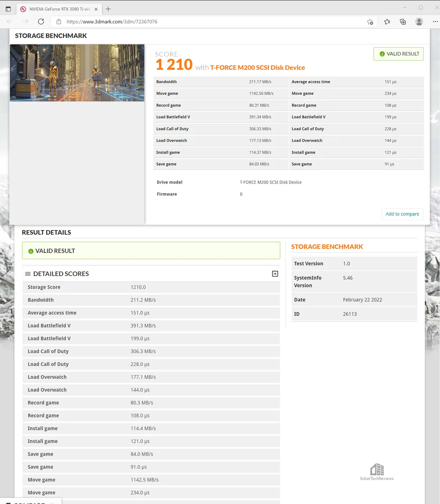The width and height of the screenshot is (440, 504).
Task: View site information lock icon
Action: tap(59, 22)
